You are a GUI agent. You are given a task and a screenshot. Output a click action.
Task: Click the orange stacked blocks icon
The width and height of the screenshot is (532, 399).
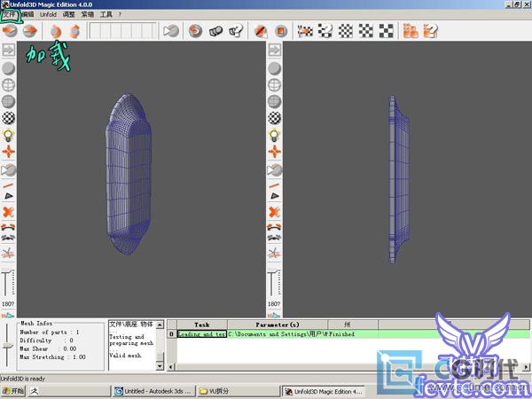click(411, 31)
